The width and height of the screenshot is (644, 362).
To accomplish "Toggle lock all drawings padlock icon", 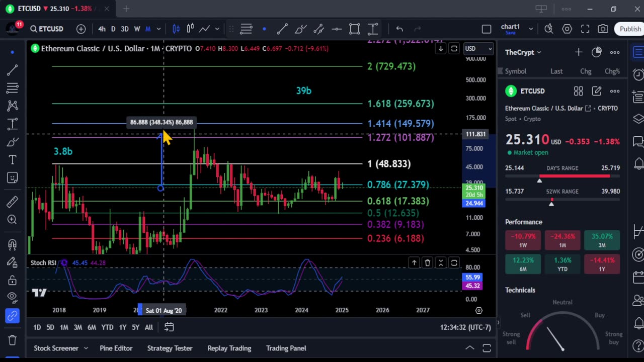I will click(x=13, y=280).
